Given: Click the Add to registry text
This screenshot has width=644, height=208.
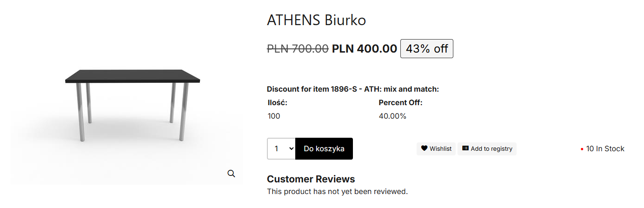Looking at the screenshot, I should click(x=491, y=149).
